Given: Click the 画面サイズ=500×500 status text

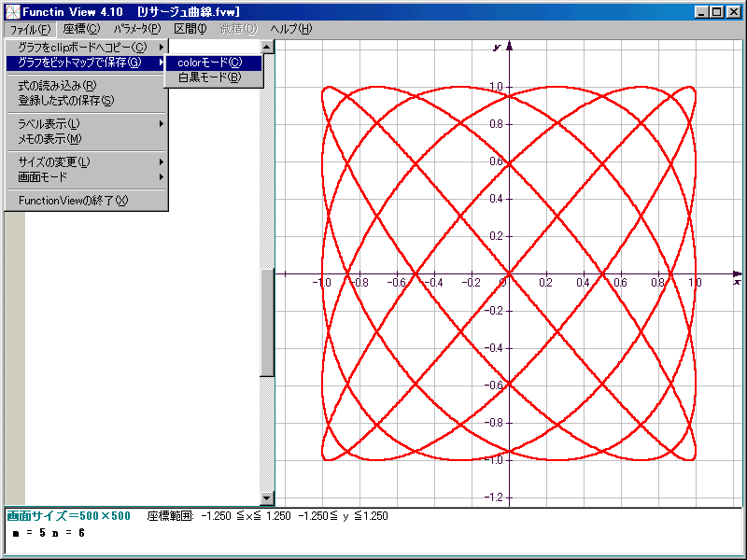Looking at the screenshot, I should (x=68, y=516).
